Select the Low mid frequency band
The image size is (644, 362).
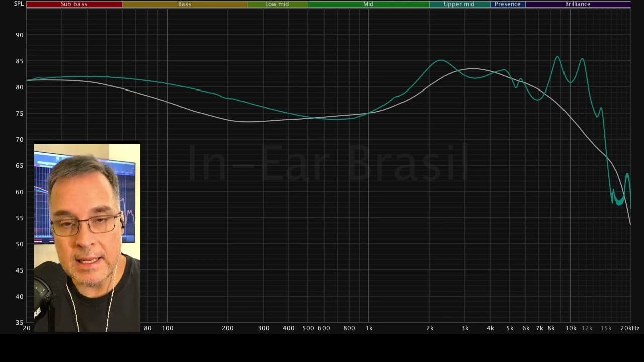(x=278, y=4)
